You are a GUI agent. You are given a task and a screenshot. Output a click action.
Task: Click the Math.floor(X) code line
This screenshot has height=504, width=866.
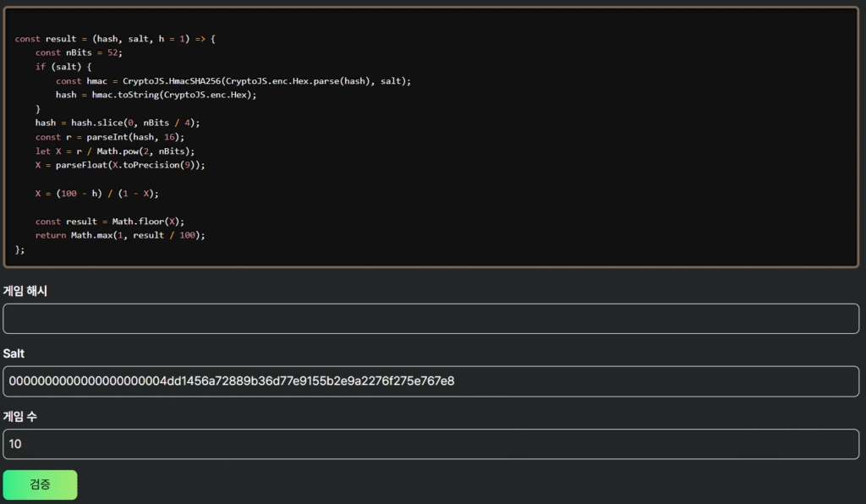click(109, 222)
